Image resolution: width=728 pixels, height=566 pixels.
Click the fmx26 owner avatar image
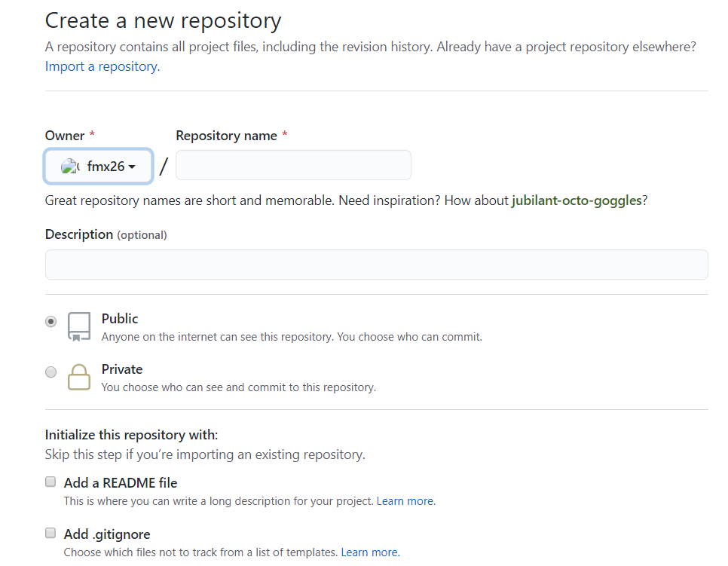pos(69,167)
